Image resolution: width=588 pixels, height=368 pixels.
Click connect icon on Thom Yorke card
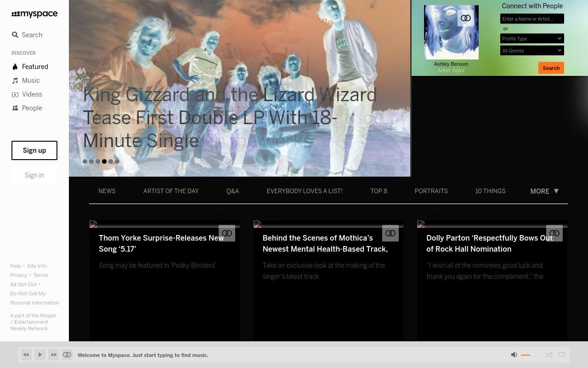[x=227, y=233]
